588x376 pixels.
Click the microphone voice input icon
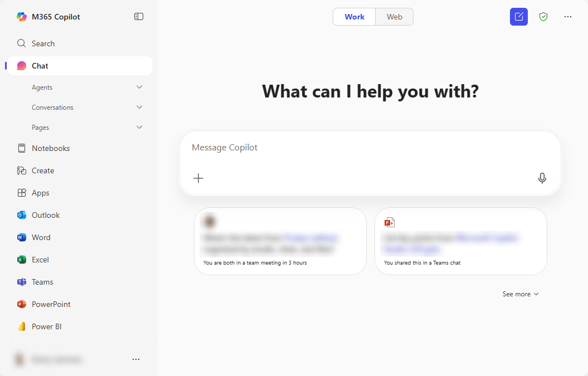[542, 178]
